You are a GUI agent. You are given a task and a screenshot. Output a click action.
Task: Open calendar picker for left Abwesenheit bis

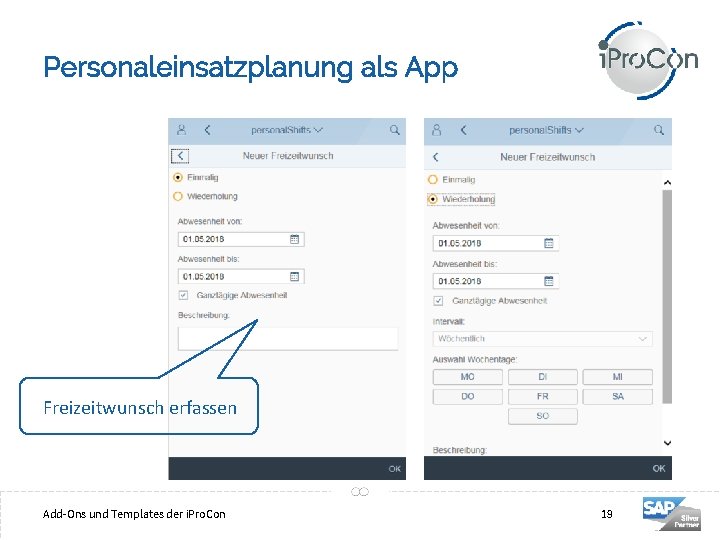coord(294,276)
